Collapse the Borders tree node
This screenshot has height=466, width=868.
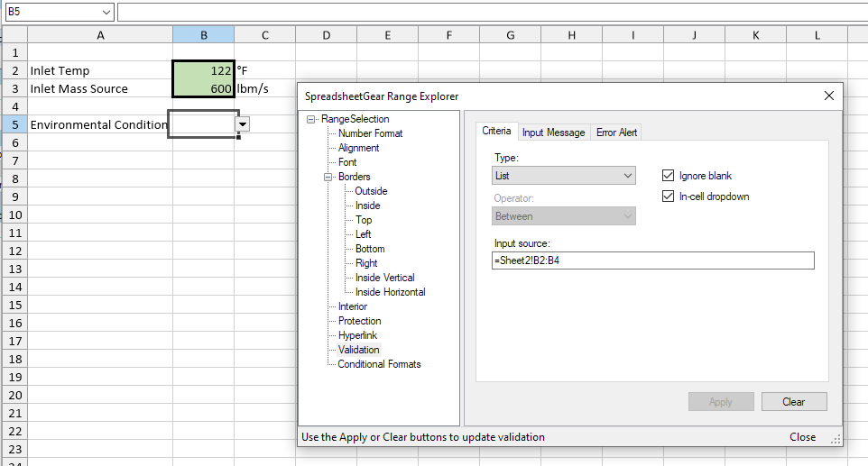pyautogui.click(x=328, y=177)
